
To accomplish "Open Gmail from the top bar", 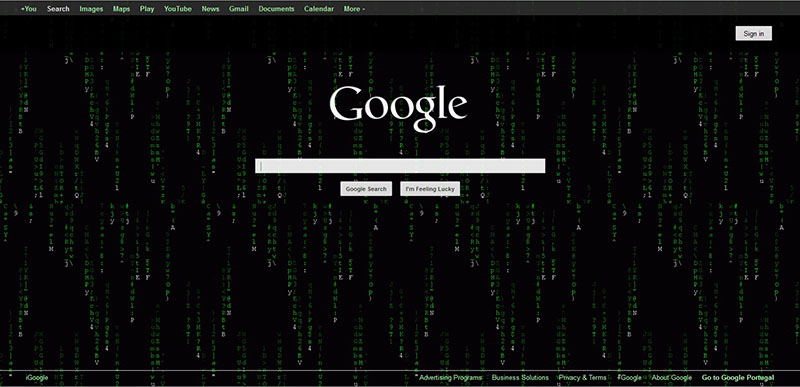I will (239, 9).
